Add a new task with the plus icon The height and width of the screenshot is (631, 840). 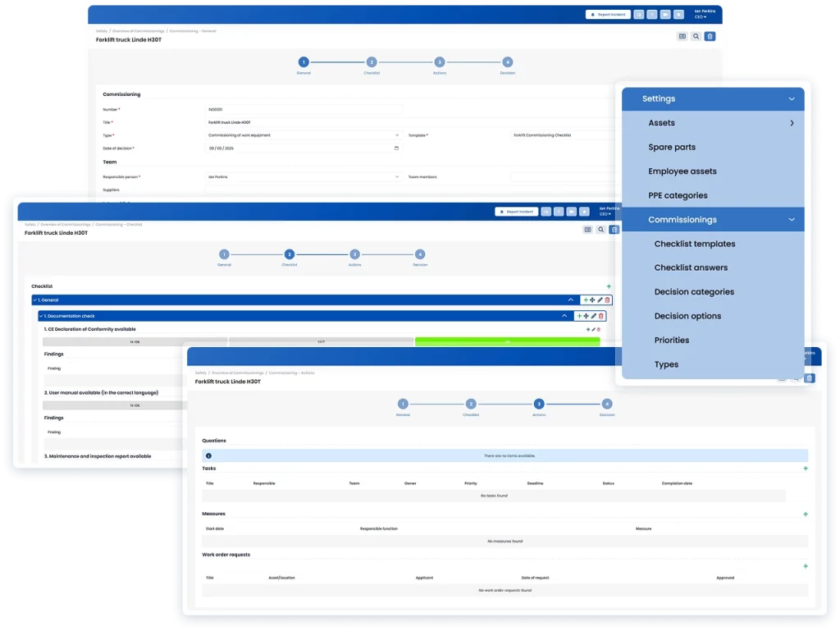pos(806,469)
